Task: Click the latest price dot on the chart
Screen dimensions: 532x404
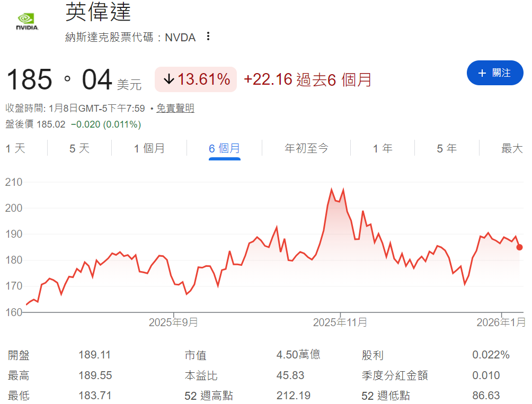Action: 520,247
